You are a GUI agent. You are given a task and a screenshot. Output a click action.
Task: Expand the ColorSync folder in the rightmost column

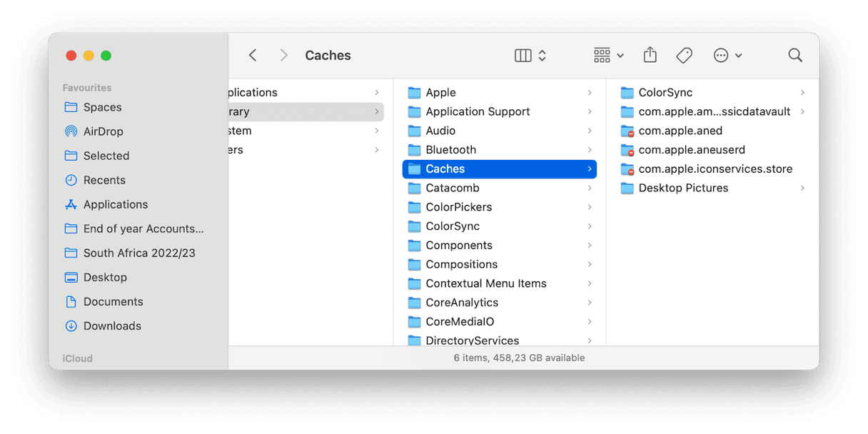804,92
